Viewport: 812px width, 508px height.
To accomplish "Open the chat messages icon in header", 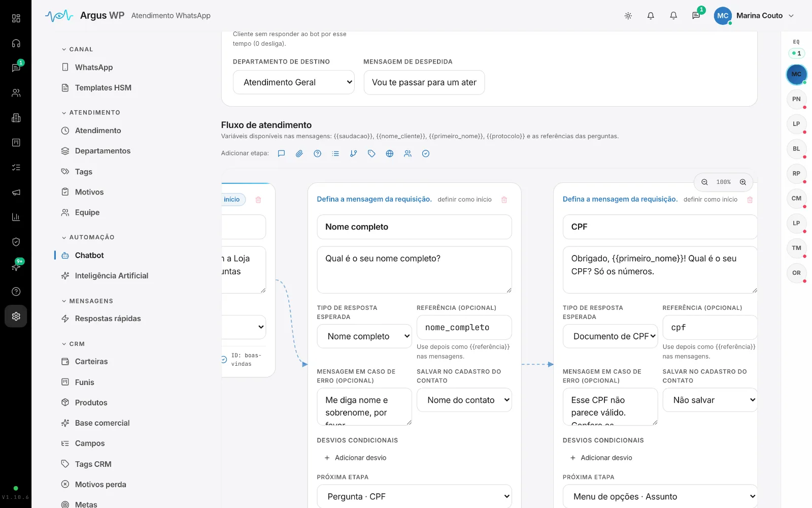I will point(696,16).
